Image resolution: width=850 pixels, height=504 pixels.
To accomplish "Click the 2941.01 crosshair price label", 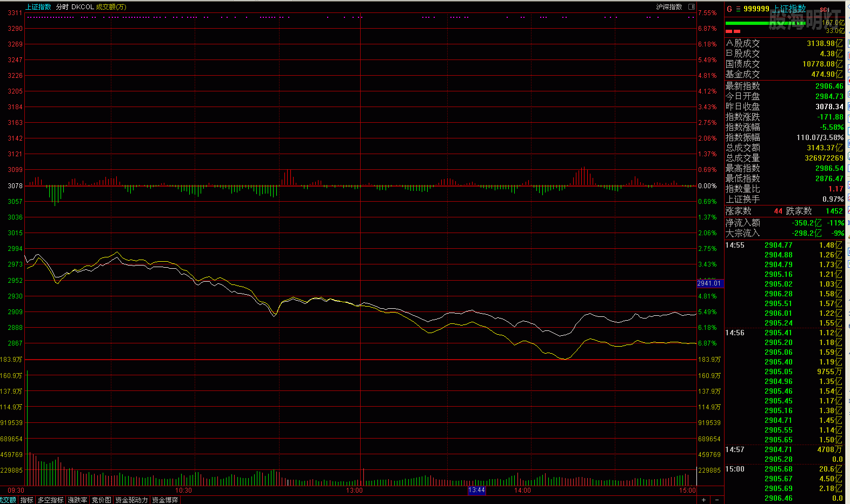I will [x=709, y=283].
